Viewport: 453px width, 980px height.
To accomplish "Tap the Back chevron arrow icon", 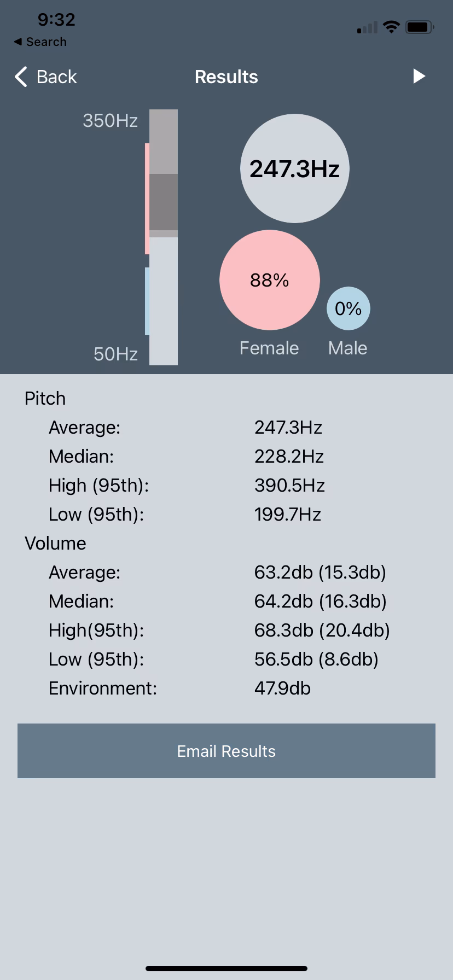I will pos(21,77).
